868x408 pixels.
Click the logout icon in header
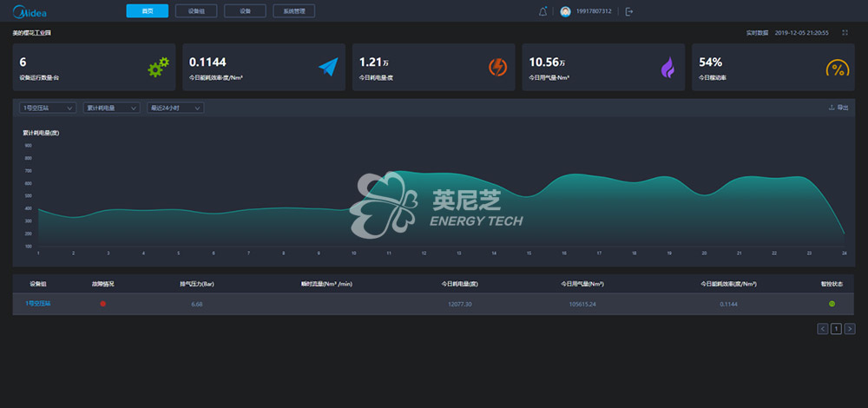point(628,11)
